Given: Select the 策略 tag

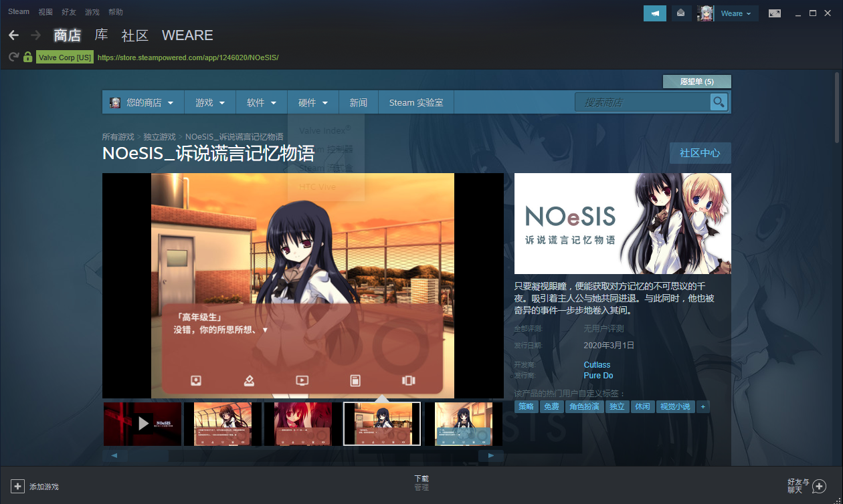Looking at the screenshot, I should [526, 406].
